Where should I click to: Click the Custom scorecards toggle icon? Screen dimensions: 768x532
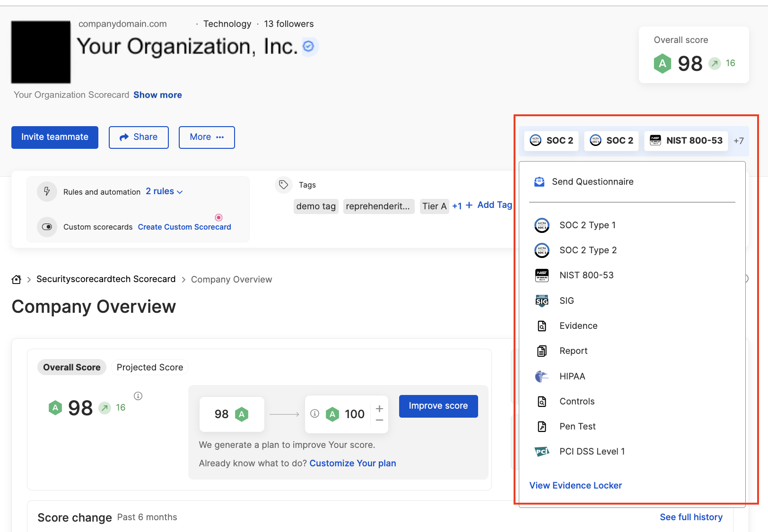click(47, 227)
